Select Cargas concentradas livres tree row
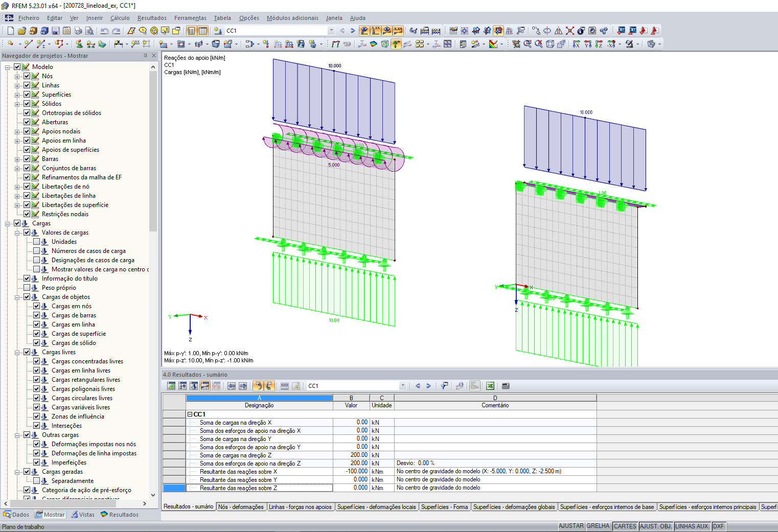The width and height of the screenshot is (778, 532). pyautogui.click(x=87, y=361)
